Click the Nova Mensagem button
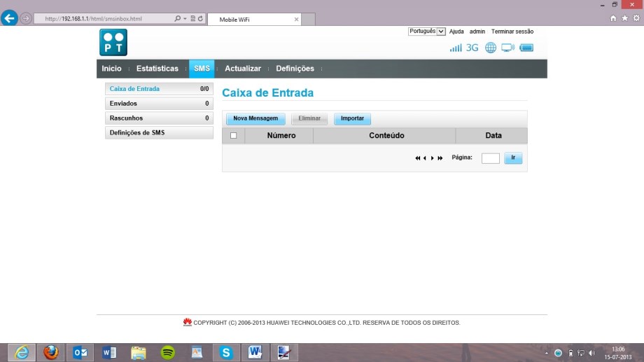The image size is (644, 362). click(255, 118)
